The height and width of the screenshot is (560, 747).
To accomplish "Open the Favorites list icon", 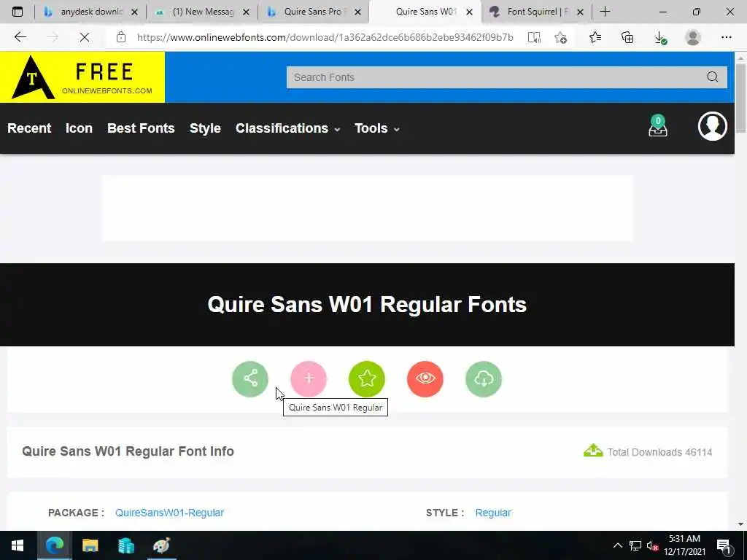I will click(x=595, y=37).
